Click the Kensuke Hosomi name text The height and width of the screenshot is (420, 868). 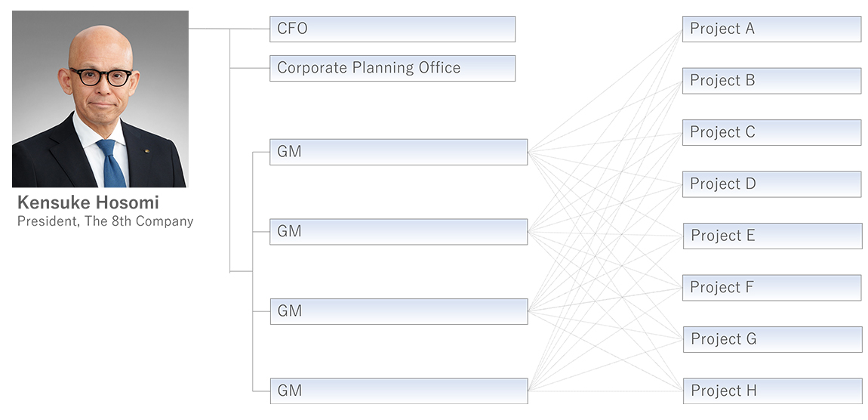88,203
